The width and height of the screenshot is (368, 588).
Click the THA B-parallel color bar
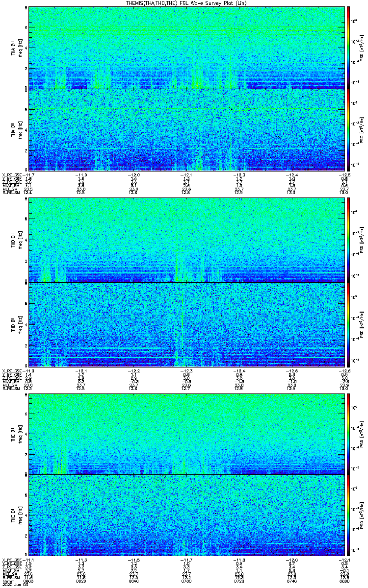[349, 129]
